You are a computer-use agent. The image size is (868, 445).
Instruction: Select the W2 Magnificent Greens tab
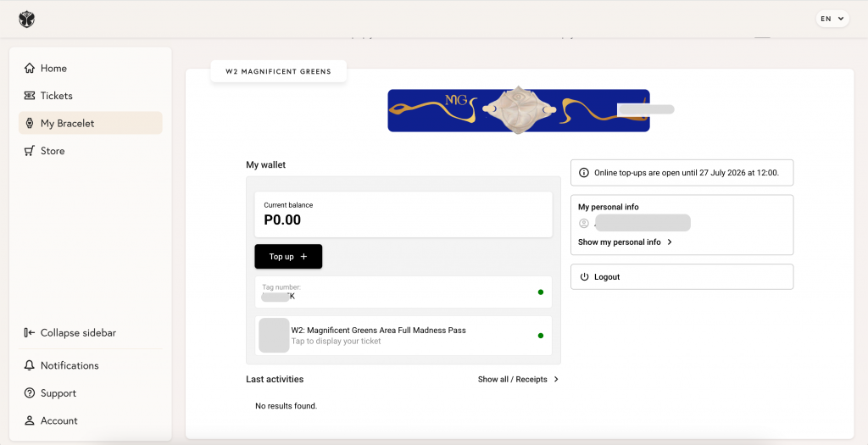278,71
